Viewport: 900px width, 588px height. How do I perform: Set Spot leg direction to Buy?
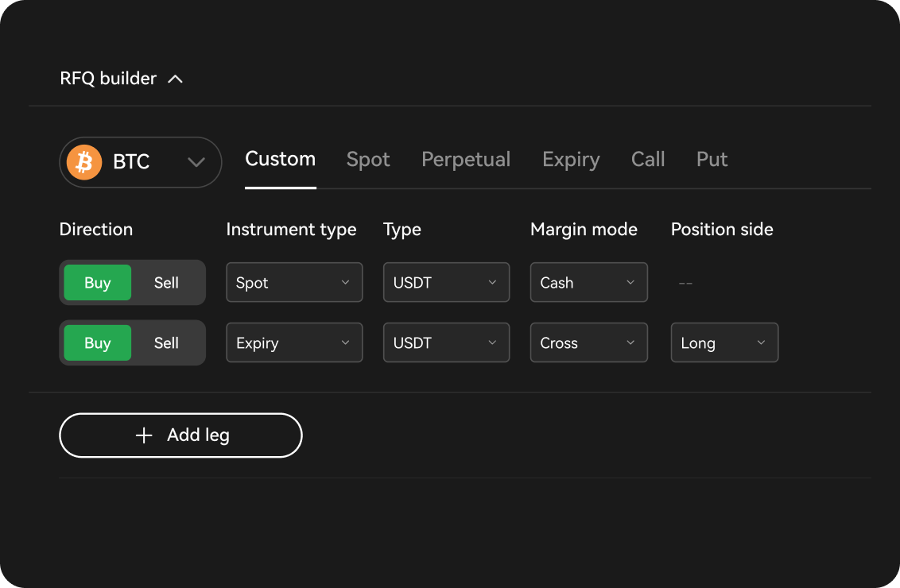pos(98,283)
